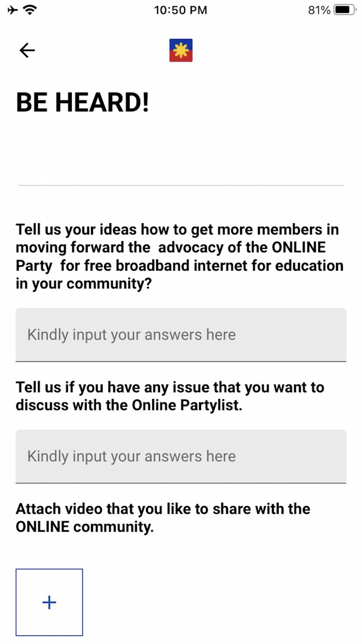Tap the Online Partylist issue question text
Screen dimensions: 362x644
[170, 396]
